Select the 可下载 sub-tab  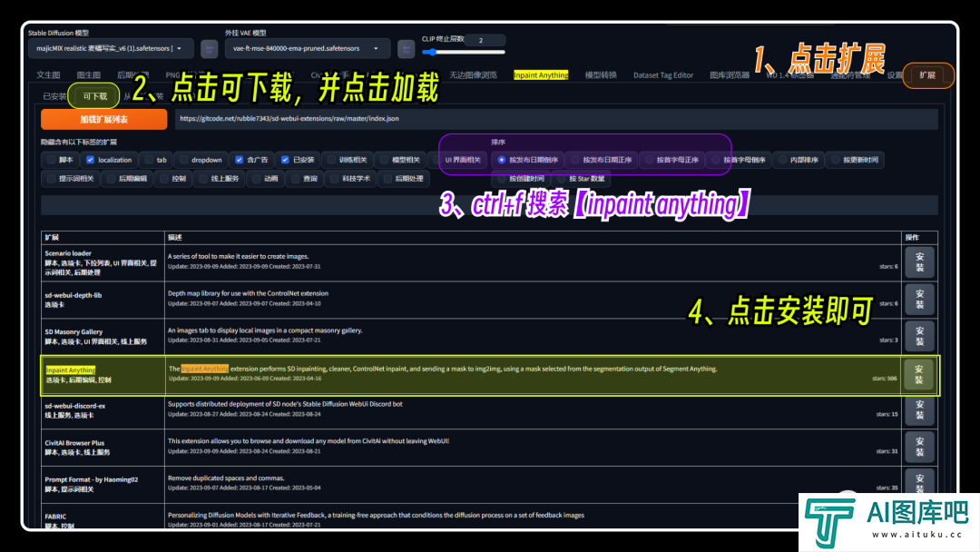pos(94,96)
